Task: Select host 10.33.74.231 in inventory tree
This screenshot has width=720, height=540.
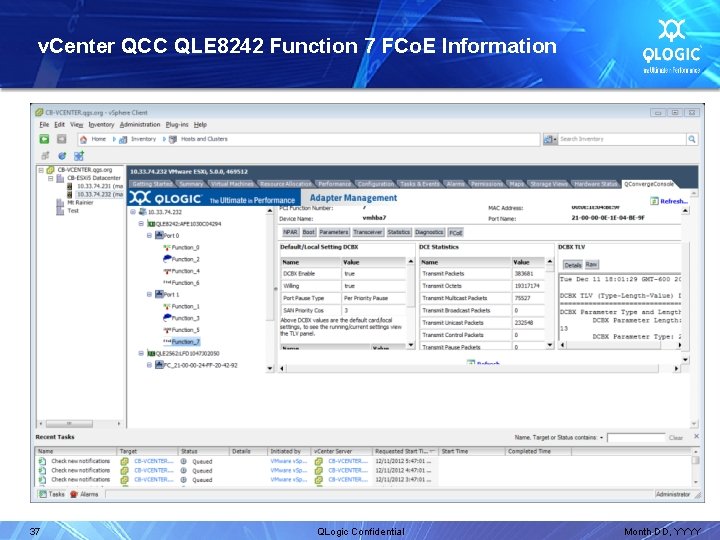Action: (x=100, y=186)
